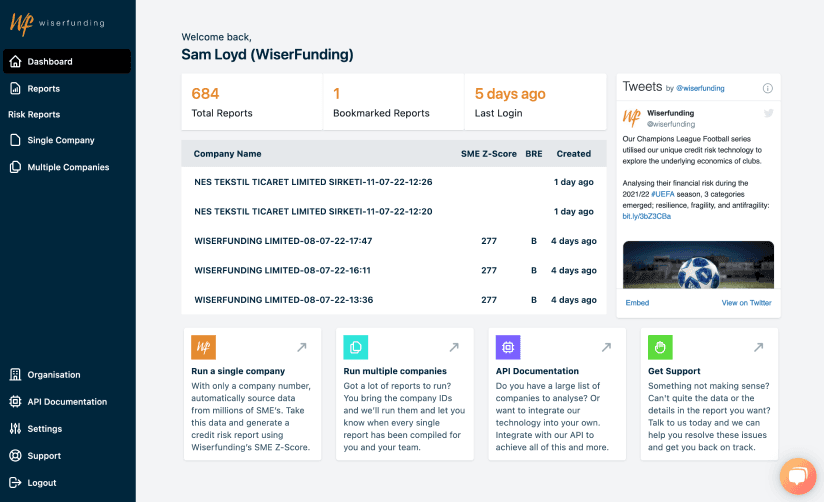Click the Tweets info icon
824x502 pixels.
[x=768, y=88]
